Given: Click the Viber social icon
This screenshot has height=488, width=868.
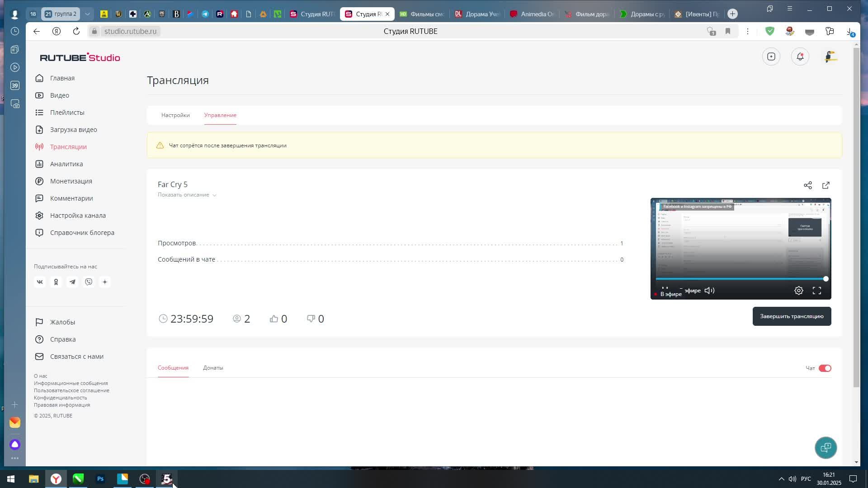Looking at the screenshot, I should [89, 282].
